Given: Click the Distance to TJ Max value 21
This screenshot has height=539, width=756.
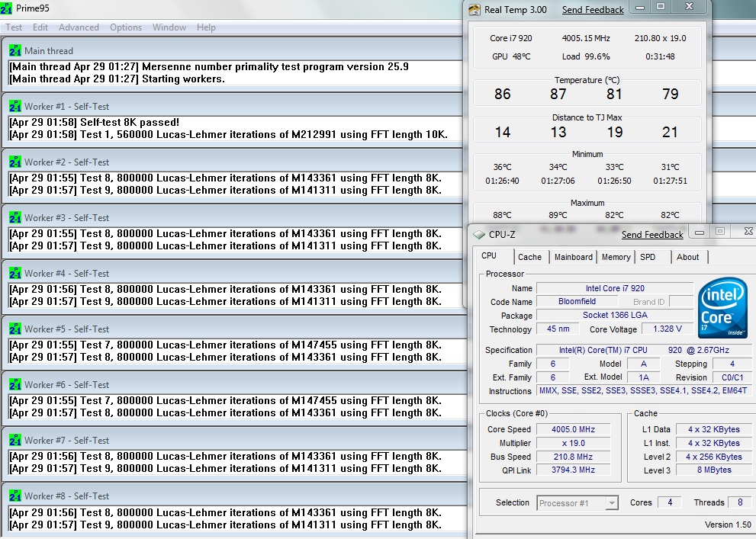Looking at the screenshot, I should pos(670,132).
